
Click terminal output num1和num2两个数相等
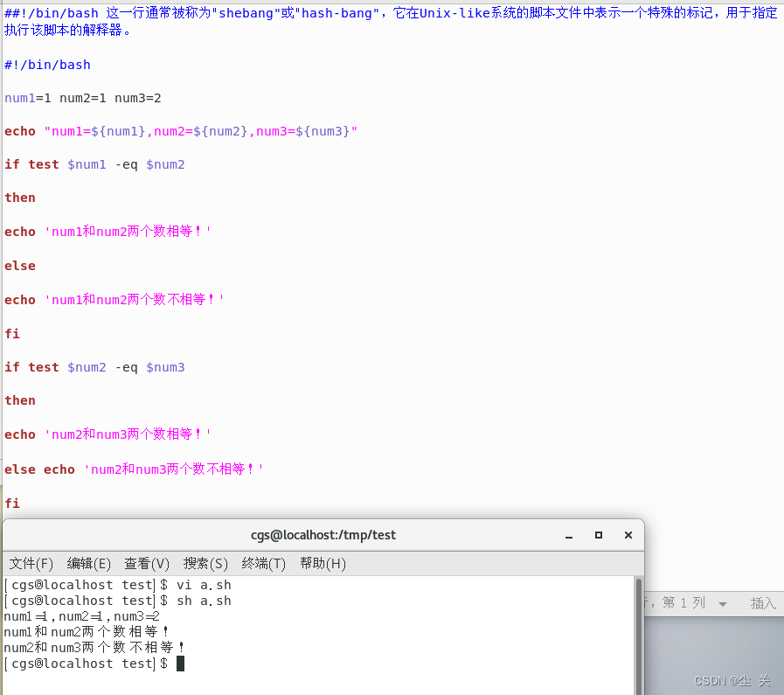(x=87, y=632)
